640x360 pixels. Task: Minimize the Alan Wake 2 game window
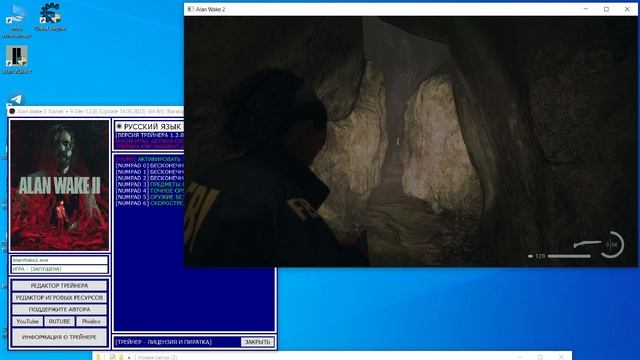click(x=586, y=9)
